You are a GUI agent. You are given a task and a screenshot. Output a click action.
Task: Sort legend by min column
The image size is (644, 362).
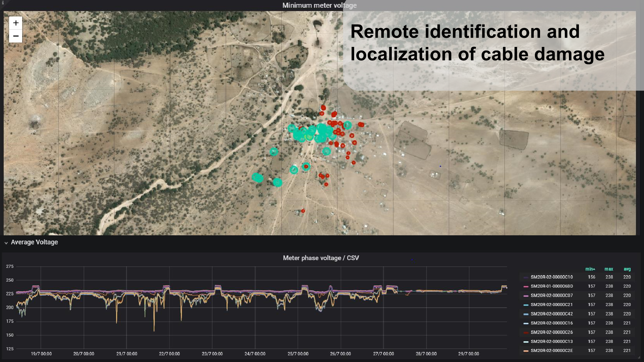[x=590, y=269]
